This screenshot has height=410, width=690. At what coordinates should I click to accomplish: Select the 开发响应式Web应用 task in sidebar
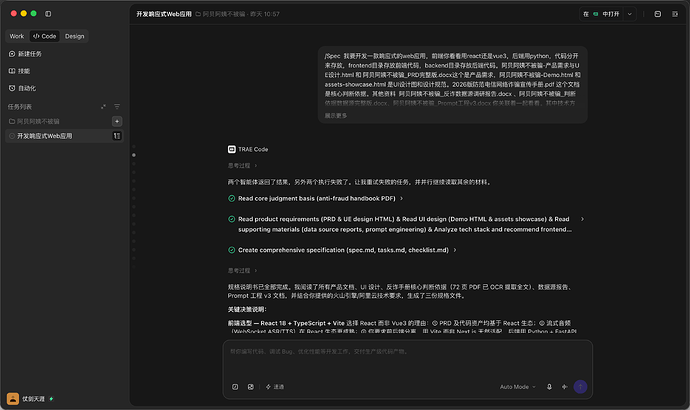pyautogui.click(x=64, y=136)
